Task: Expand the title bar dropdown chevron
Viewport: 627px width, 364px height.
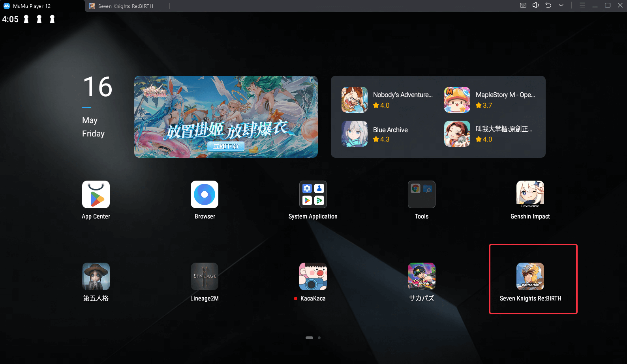Action: pos(561,6)
